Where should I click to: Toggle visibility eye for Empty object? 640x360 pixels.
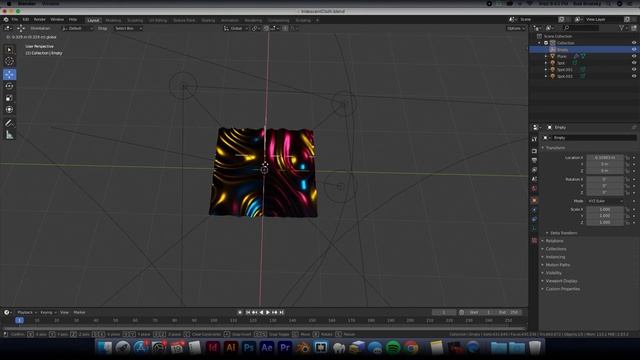point(634,49)
